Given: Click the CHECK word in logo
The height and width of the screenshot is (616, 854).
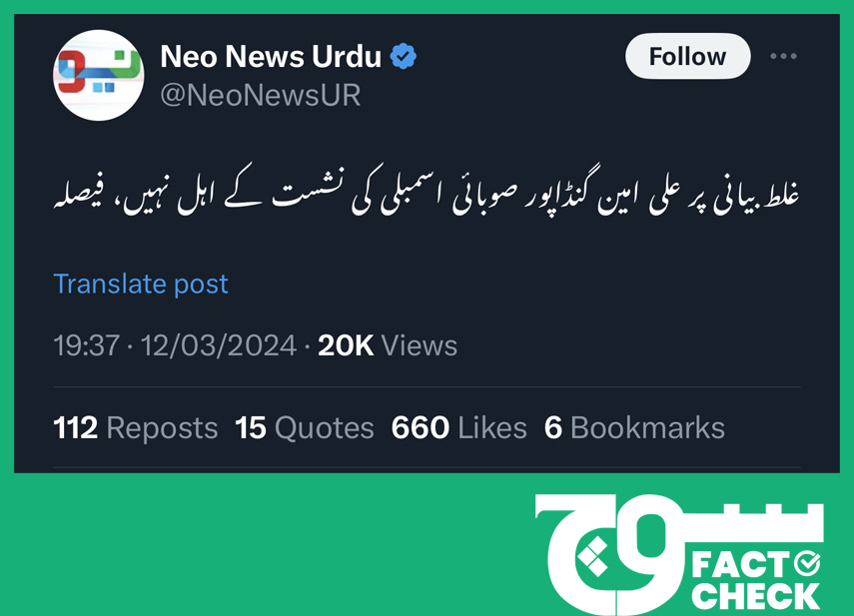Looking at the screenshot, I should click(755, 597).
